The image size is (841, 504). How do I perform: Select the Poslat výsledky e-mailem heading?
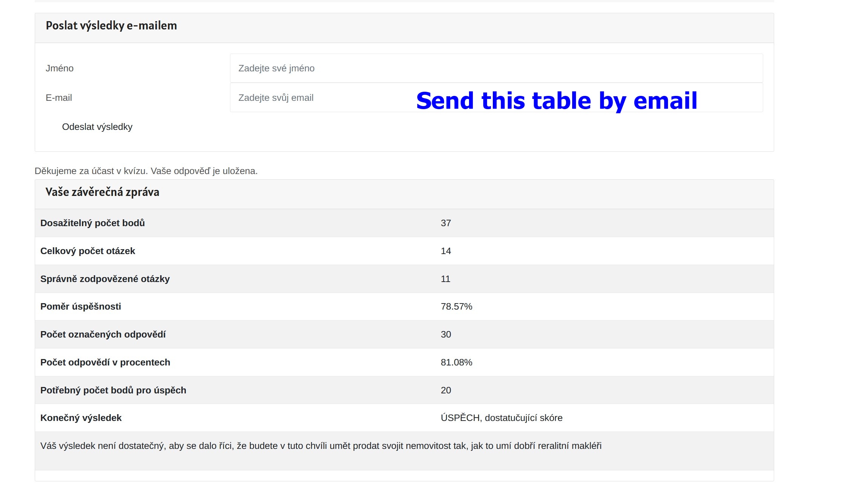coord(111,26)
